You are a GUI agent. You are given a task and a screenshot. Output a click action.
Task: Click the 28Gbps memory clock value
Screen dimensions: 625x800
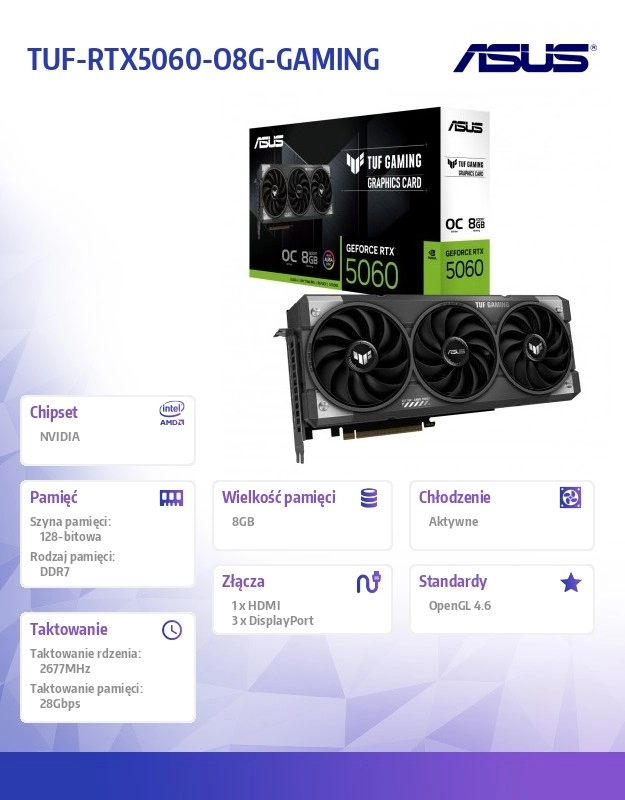tap(60, 704)
